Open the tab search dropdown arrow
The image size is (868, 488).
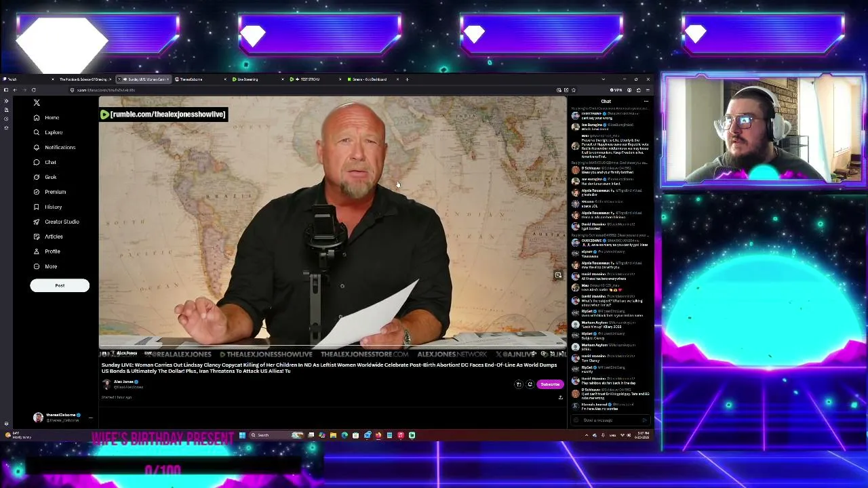(603, 79)
